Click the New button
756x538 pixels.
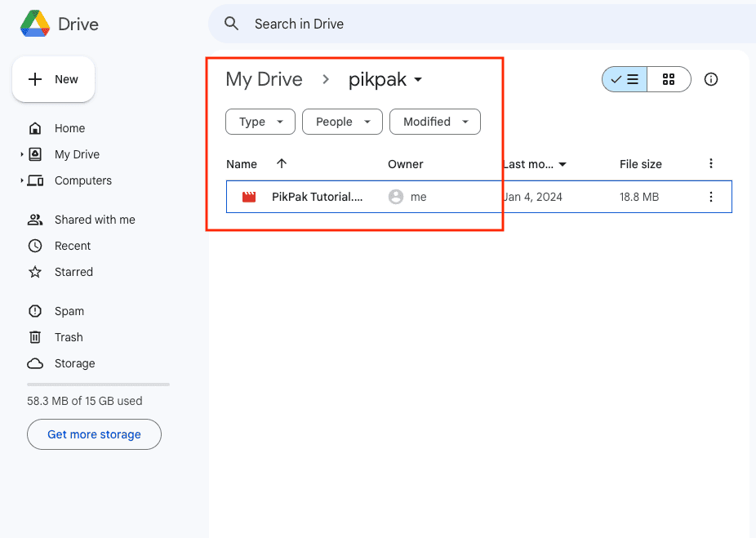click(54, 79)
